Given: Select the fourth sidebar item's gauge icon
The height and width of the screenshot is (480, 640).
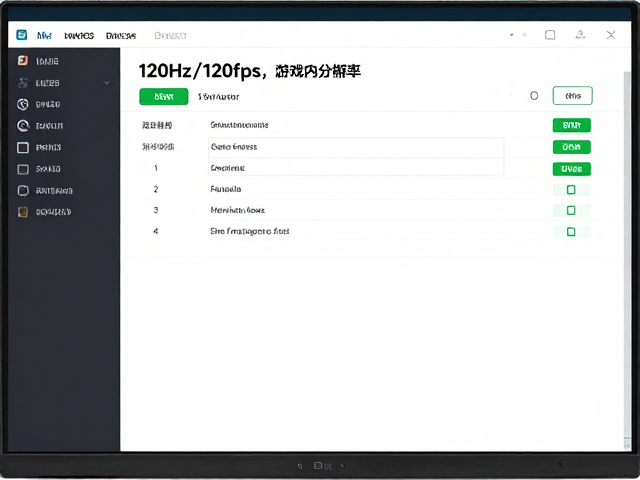Looking at the screenshot, I should click(23, 126).
